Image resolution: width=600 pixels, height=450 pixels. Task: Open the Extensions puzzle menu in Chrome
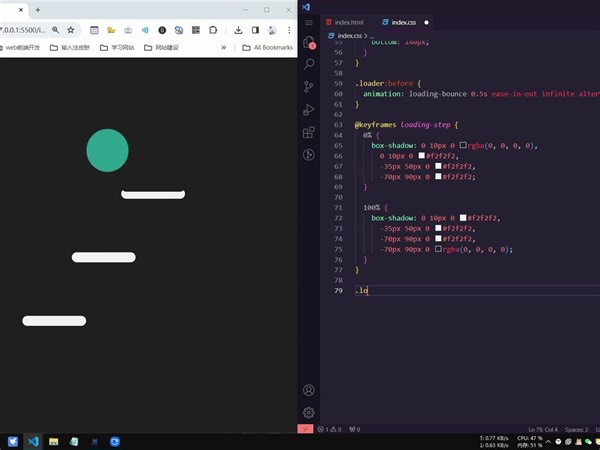(213, 30)
